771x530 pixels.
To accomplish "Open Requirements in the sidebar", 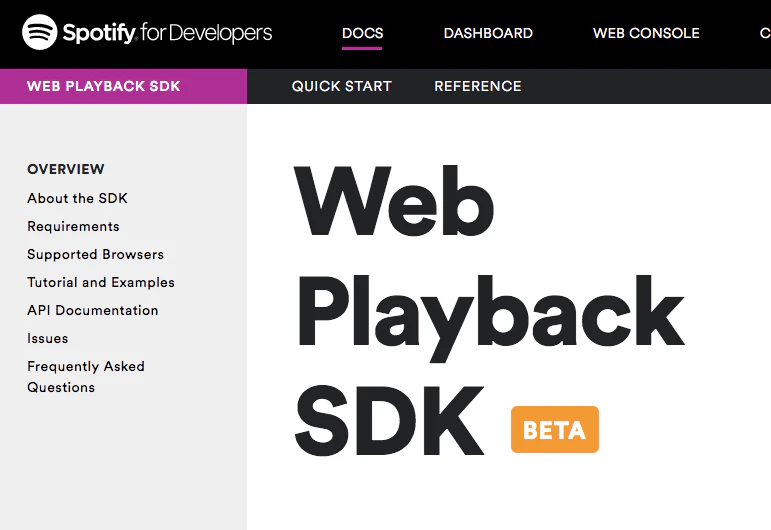I will (73, 226).
